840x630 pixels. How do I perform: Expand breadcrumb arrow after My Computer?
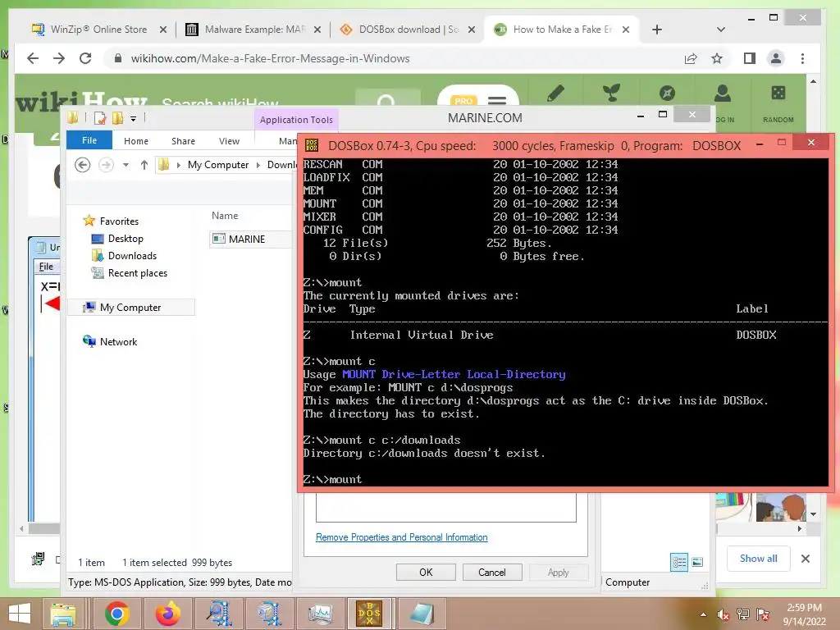(258, 164)
